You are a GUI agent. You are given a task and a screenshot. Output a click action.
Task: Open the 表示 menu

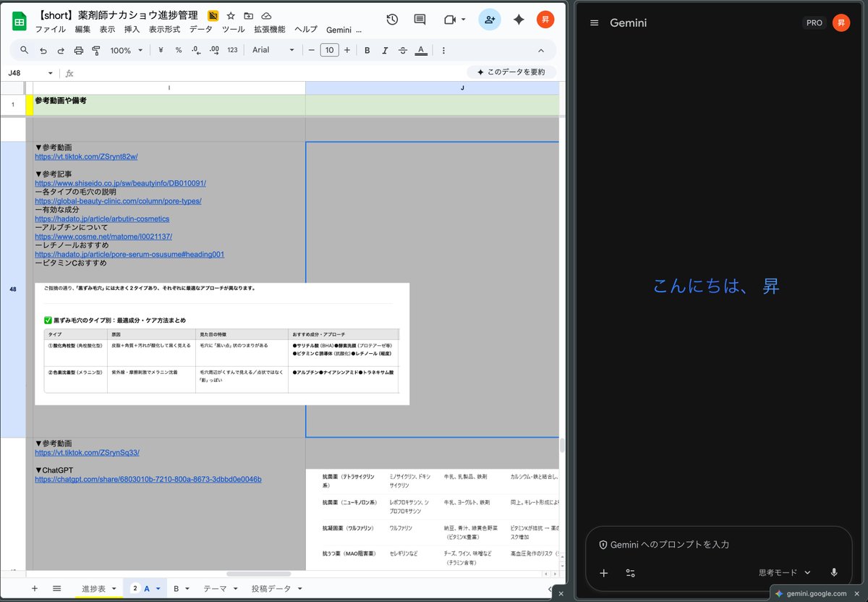107,30
